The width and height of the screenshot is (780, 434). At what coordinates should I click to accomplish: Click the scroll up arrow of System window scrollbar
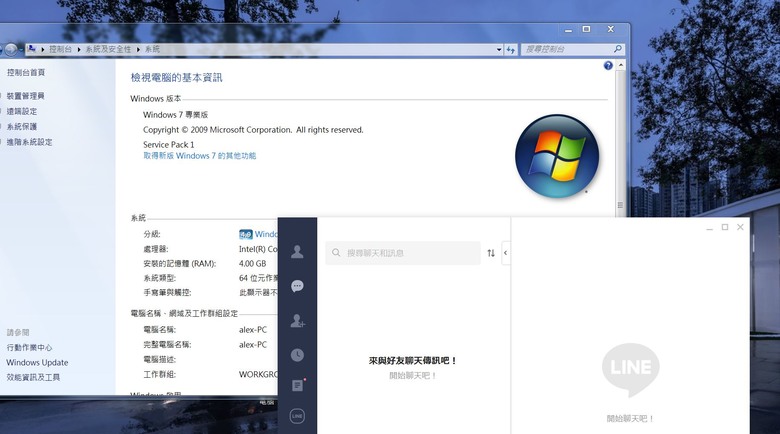click(x=620, y=65)
